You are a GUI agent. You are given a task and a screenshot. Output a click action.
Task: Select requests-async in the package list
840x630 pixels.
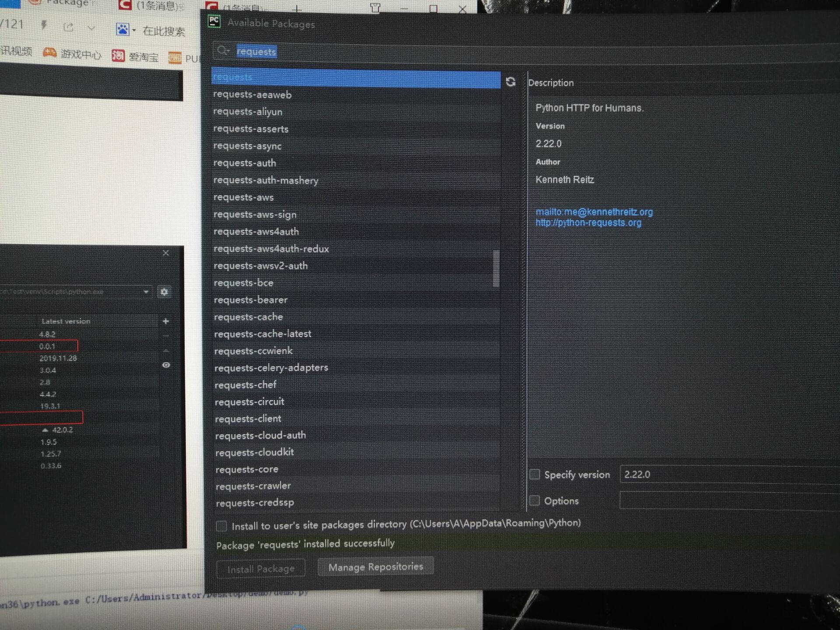tap(356, 146)
